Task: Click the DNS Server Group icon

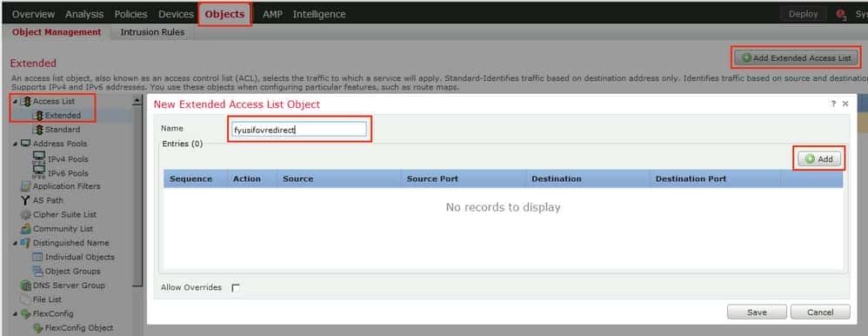Action: [25, 286]
